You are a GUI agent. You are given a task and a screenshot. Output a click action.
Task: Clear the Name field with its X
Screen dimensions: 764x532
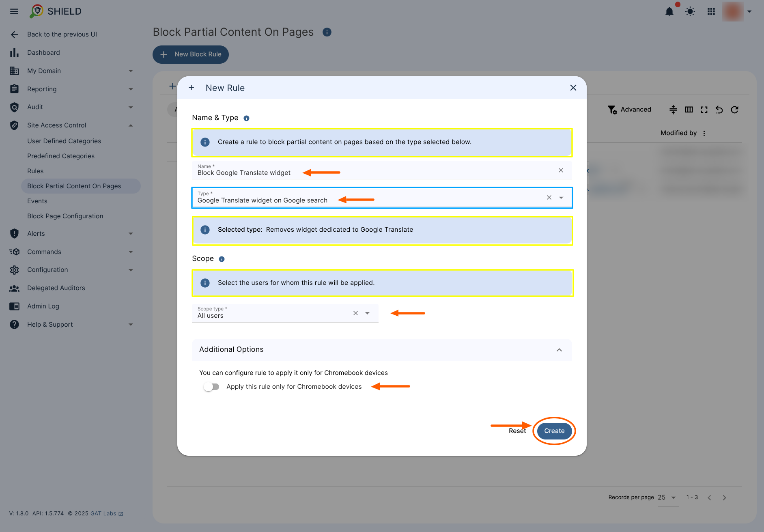tap(561, 170)
